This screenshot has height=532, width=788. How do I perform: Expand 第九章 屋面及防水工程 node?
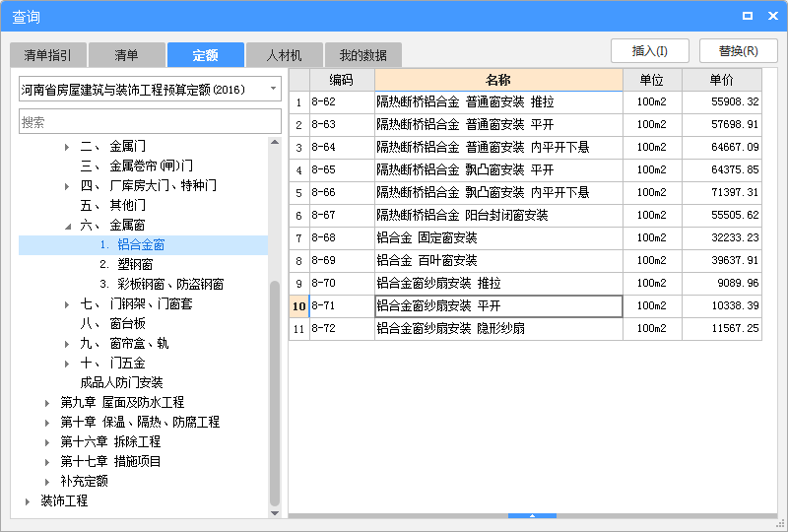tap(47, 403)
